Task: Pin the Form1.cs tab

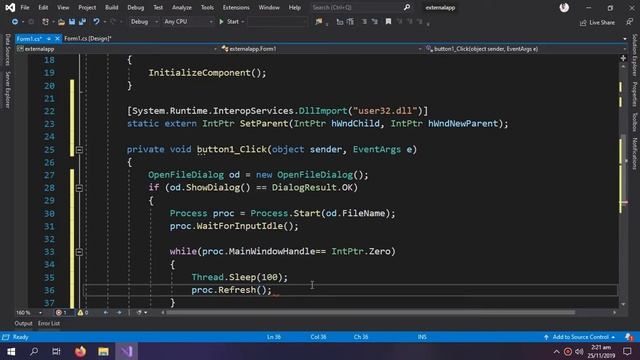Action: pyautogui.click(x=49, y=38)
